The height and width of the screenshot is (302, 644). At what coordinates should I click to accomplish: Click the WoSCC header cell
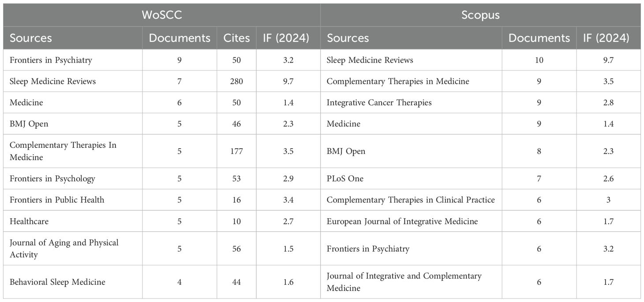[x=161, y=15]
